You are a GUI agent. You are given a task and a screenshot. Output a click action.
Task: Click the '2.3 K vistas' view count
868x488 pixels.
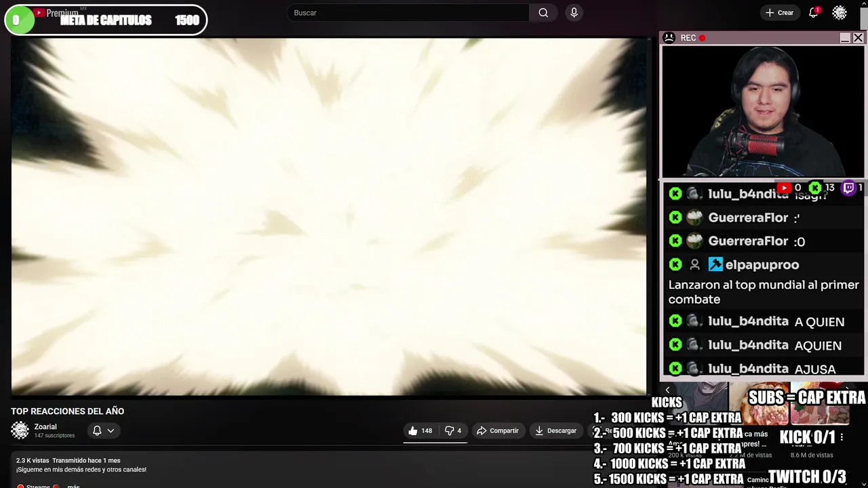click(x=33, y=461)
